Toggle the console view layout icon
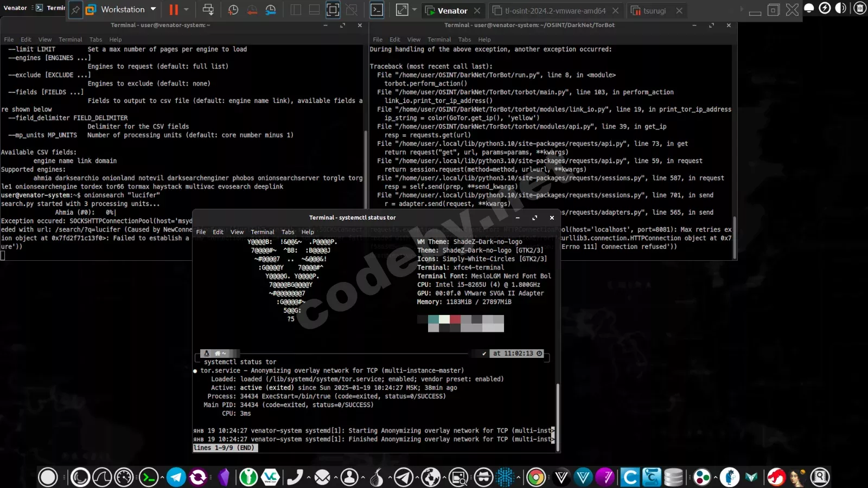Viewport: 868px width, 488px height. [333, 9]
